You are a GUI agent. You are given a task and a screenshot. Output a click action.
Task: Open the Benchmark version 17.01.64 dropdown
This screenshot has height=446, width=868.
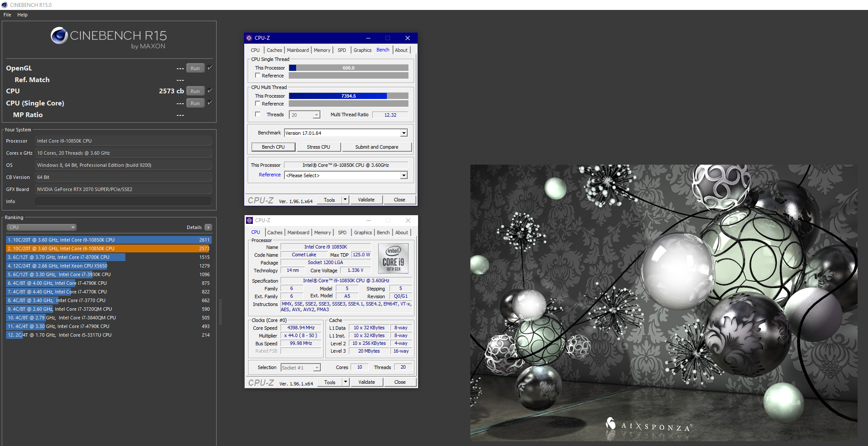click(346, 133)
